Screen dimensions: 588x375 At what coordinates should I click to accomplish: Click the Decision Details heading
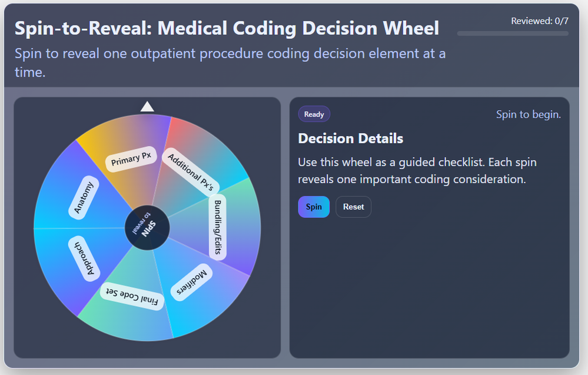pyautogui.click(x=350, y=139)
